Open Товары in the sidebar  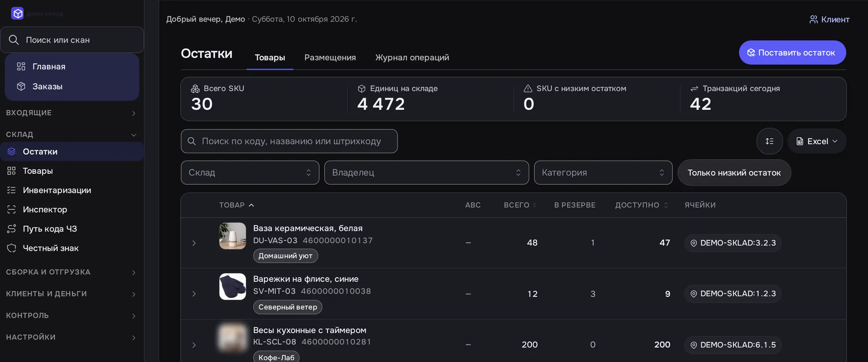pos(72,171)
